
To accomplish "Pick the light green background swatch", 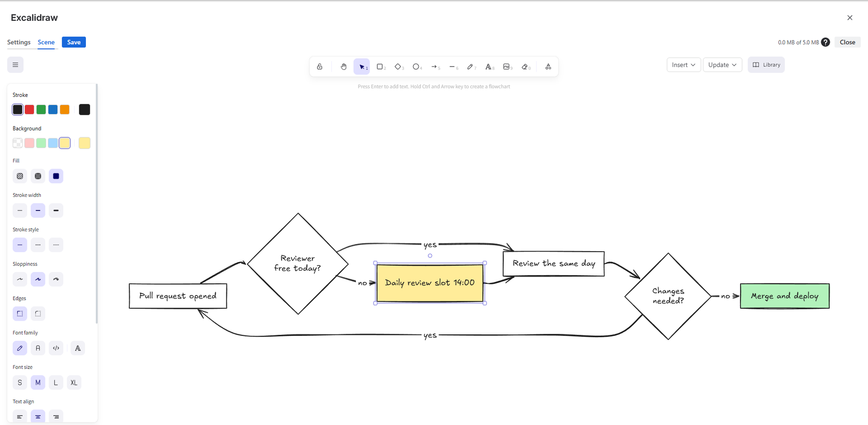I will tap(41, 143).
